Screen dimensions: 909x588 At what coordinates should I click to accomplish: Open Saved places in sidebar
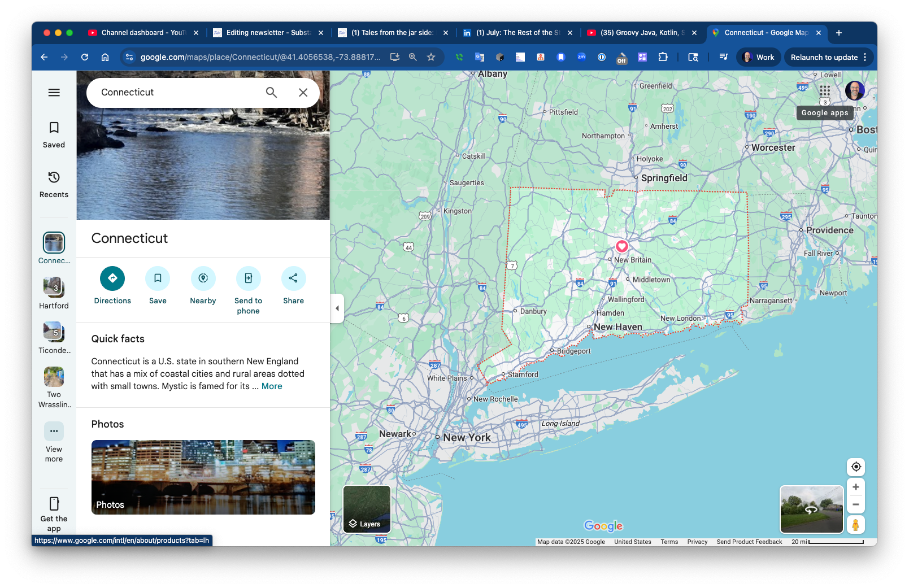click(54, 135)
